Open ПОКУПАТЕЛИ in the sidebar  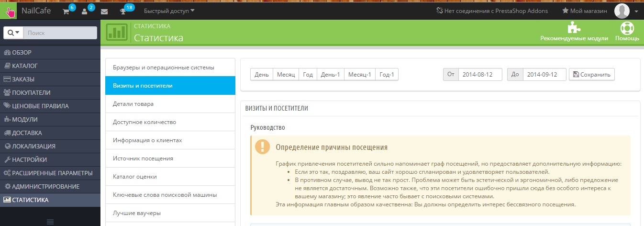[50, 92]
